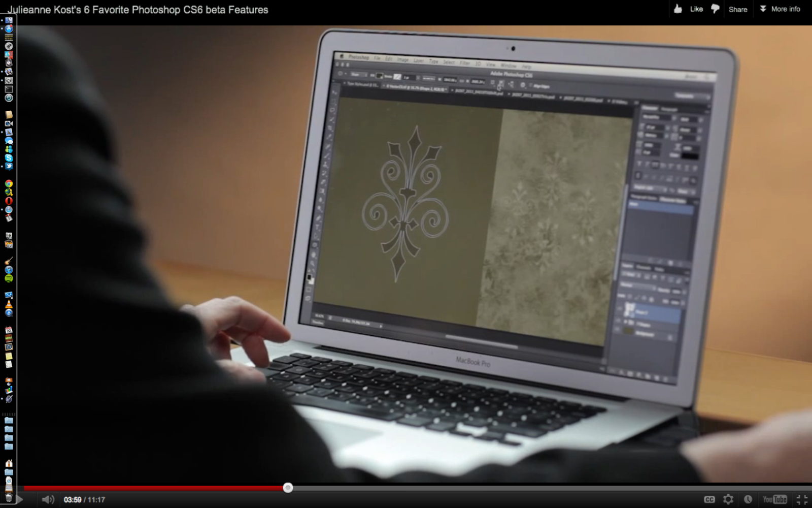Launch FaceTime from the dock
This screenshot has height=508, width=812.
click(9, 123)
